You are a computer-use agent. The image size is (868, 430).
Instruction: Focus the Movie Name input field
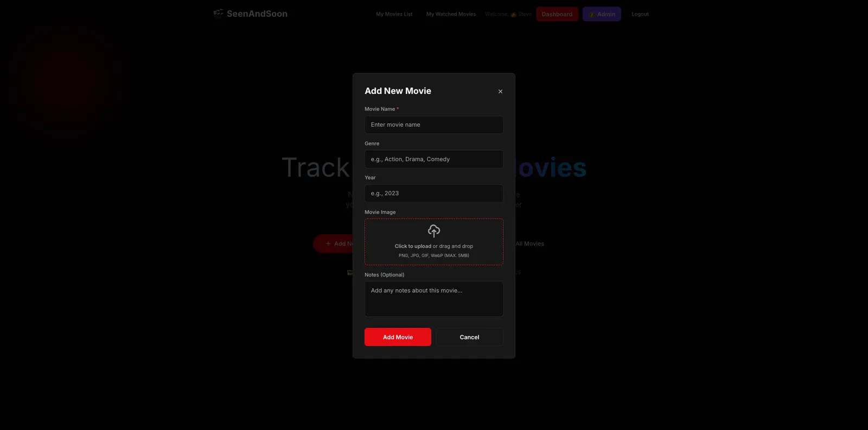click(x=434, y=125)
